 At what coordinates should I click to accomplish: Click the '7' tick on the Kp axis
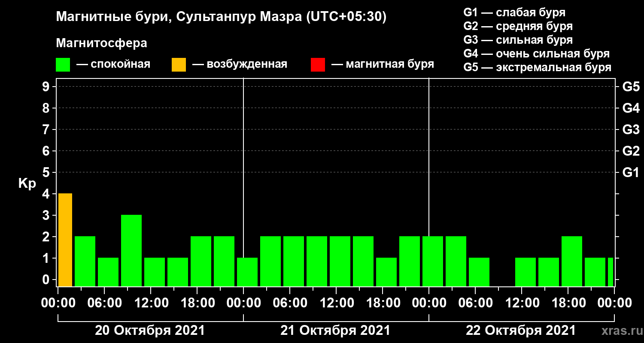[x=47, y=129]
